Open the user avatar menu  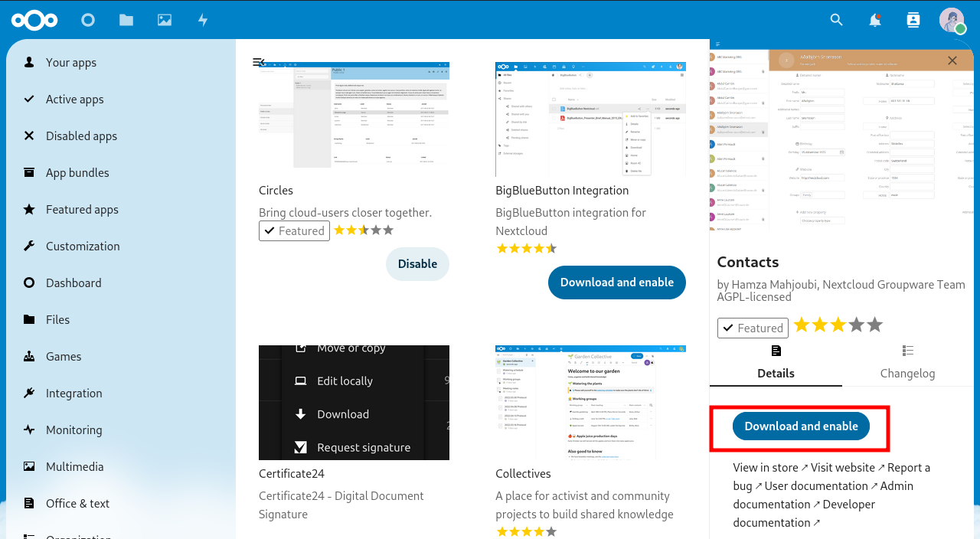952,20
